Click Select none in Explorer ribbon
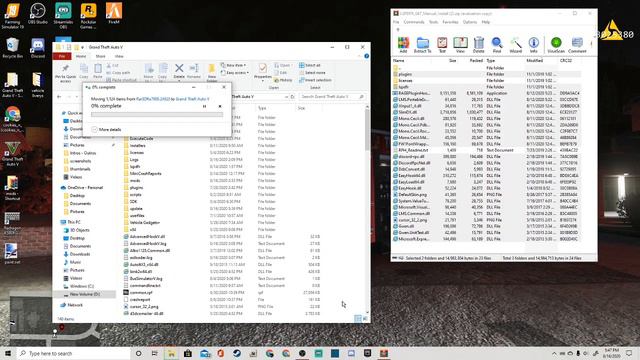This screenshot has width=640, height=360. click(312, 73)
